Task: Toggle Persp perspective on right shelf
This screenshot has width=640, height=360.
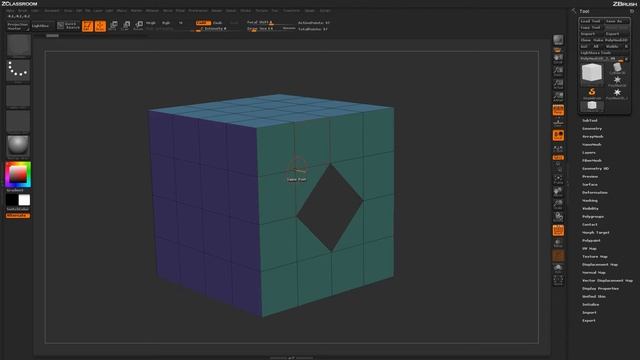Action: (x=558, y=110)
